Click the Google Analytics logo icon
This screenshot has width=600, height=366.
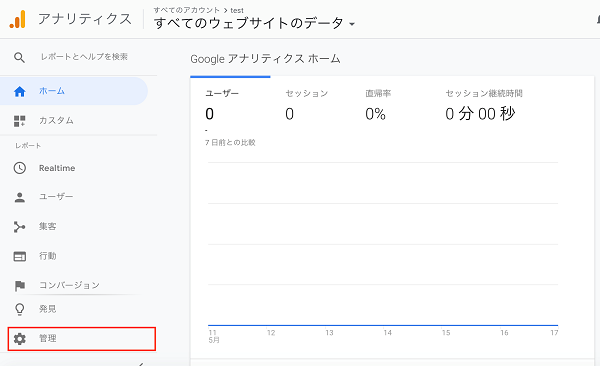pos(18,19)
